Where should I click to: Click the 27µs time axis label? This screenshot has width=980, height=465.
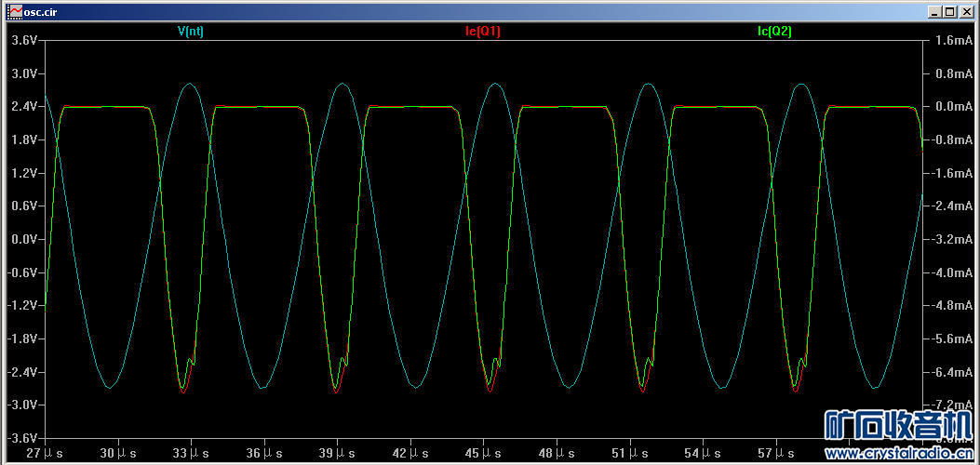45,452
